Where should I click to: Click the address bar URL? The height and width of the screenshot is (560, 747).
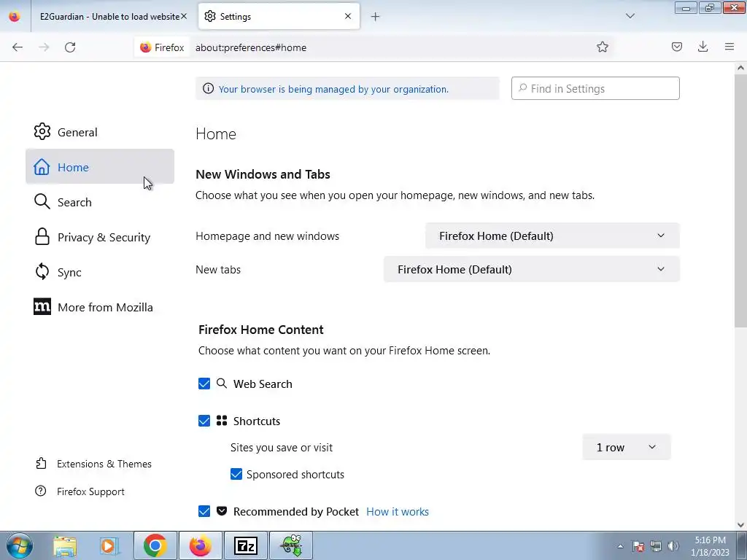pyautogui.click(x=251, y=47)
